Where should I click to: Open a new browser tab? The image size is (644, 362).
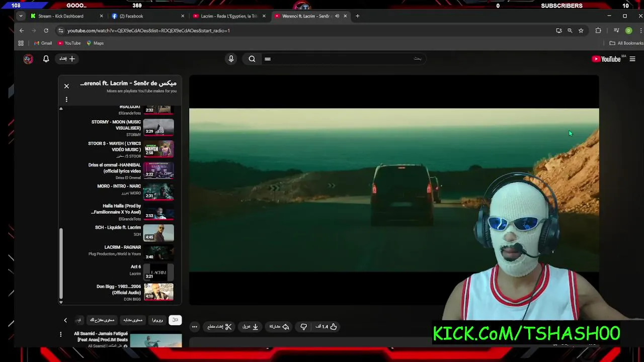click(358, 16)
